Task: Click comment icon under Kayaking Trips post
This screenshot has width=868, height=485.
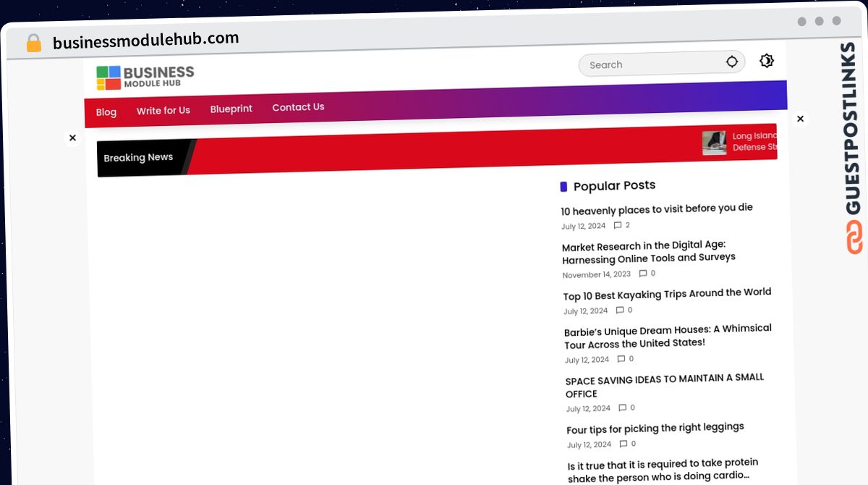Action: [619, 310]
